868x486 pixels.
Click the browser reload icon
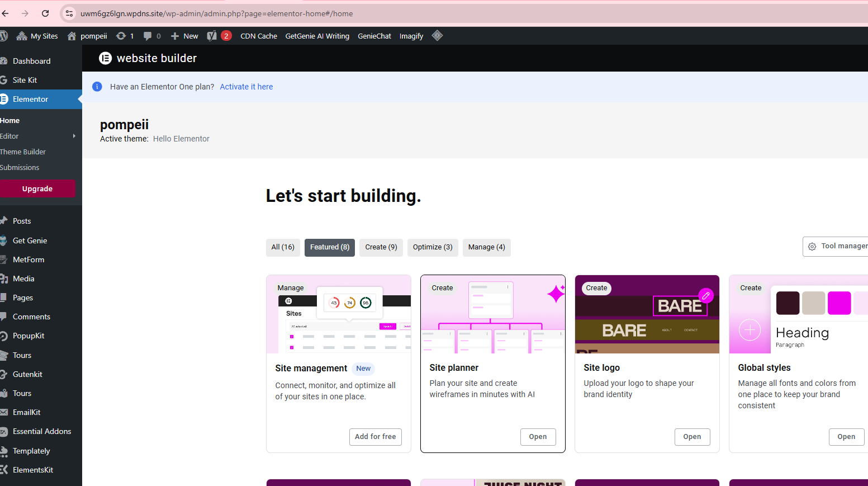click(45, 13)
